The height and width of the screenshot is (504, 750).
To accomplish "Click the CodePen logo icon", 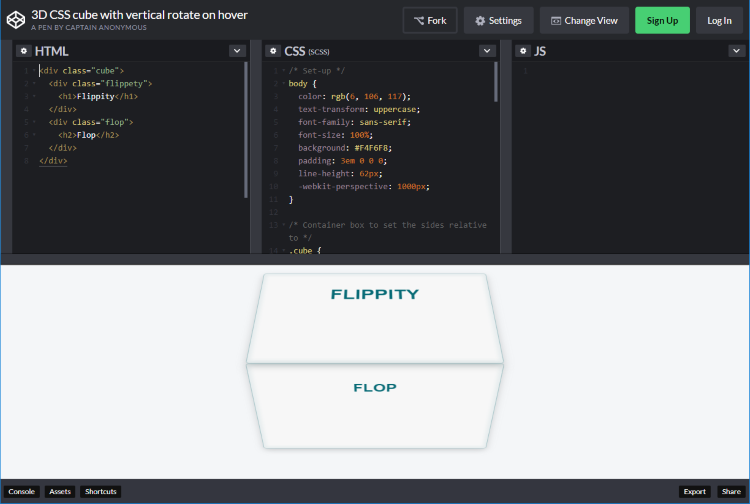I will pyautogui.click(x=16, y=20).
